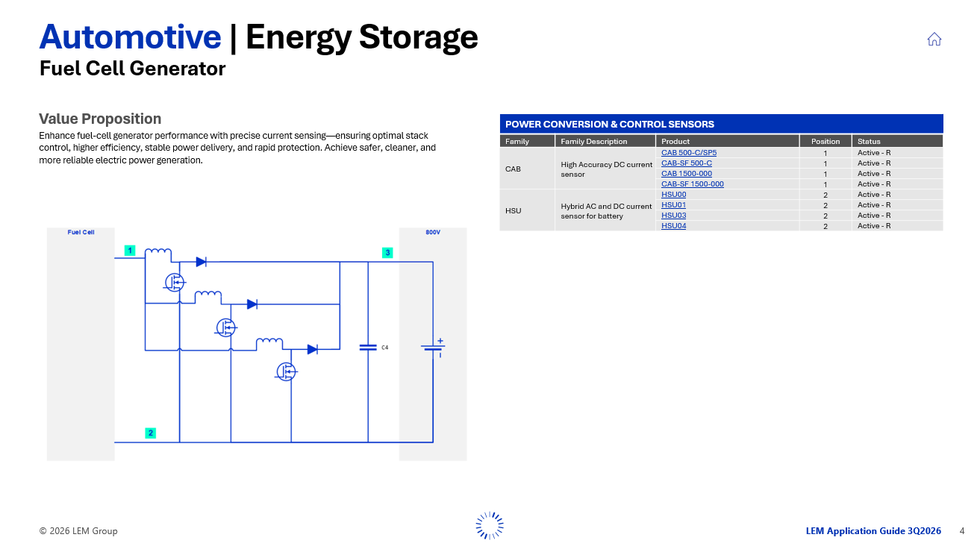Click the "© 2026 LEM Group" footer text
Viewport: 980px width, 552px height.
(78, 531)
